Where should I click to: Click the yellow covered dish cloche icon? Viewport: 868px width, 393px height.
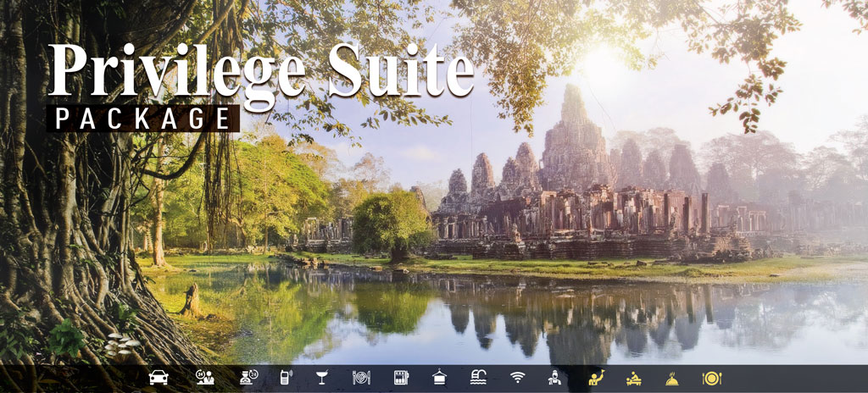672,378
